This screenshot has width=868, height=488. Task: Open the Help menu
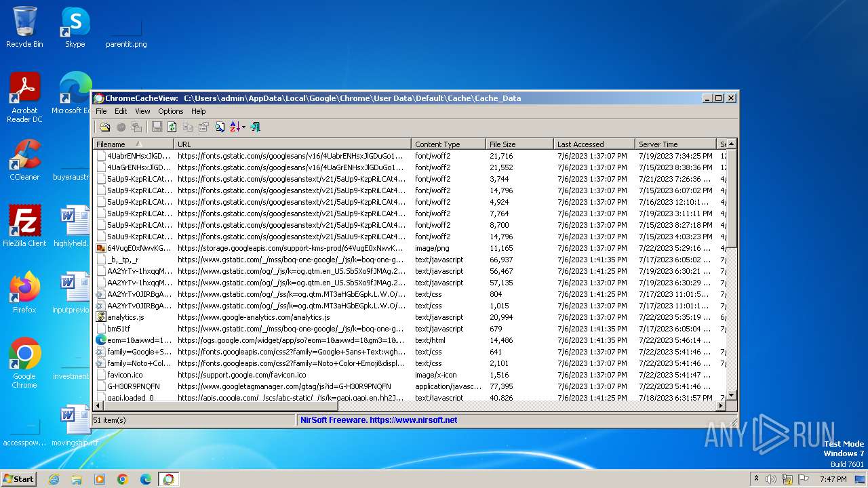click(x=199, y=111)
